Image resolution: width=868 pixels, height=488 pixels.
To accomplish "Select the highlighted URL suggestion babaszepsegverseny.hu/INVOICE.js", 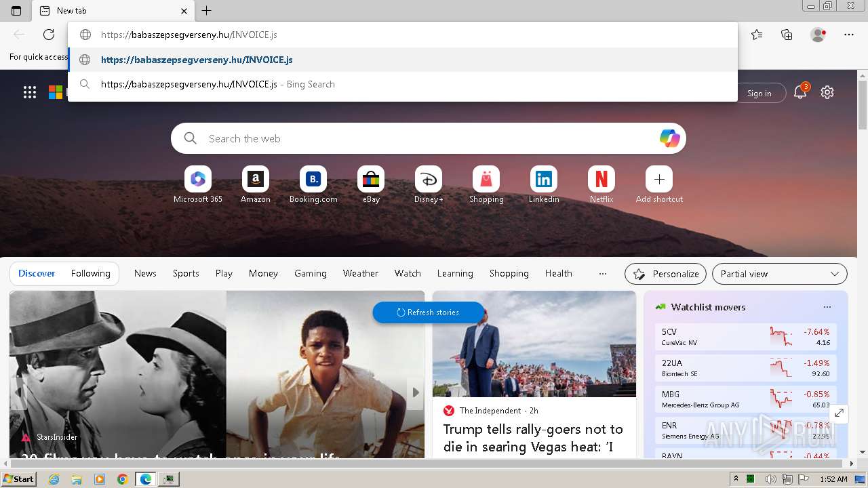I will (x=403, y=60).
